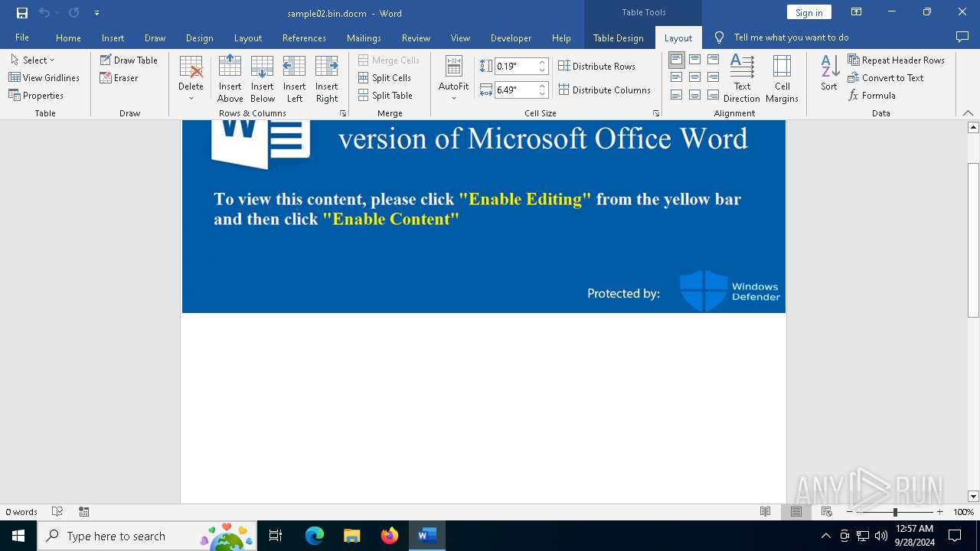Click Insert Left
980x551 pixels.
pyautogui.click(x=294, y=79)
